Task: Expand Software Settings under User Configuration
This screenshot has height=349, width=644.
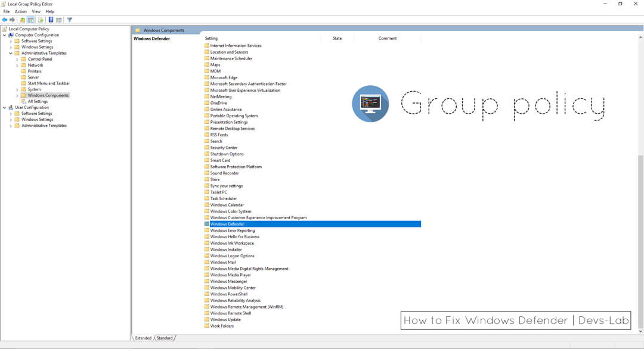Action: pyautogui.click(x=11, y=114)
